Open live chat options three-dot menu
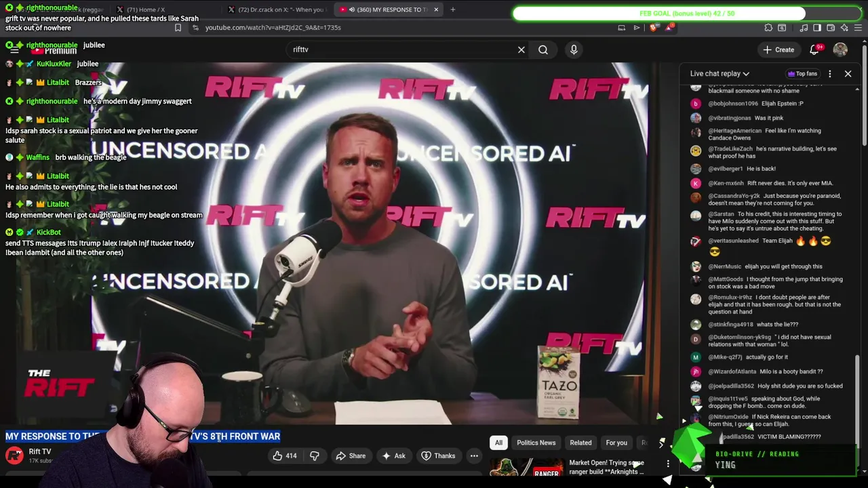 tap(829, 73)
